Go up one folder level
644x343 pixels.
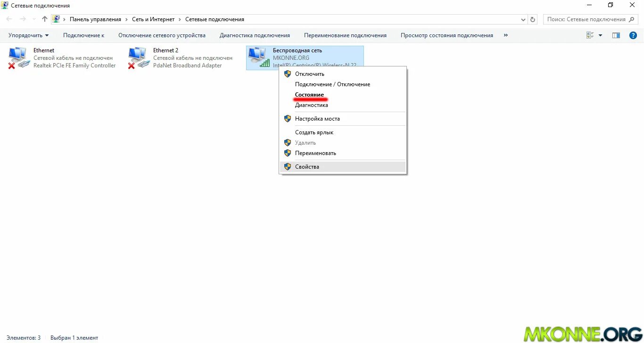[x=45, y=19]
